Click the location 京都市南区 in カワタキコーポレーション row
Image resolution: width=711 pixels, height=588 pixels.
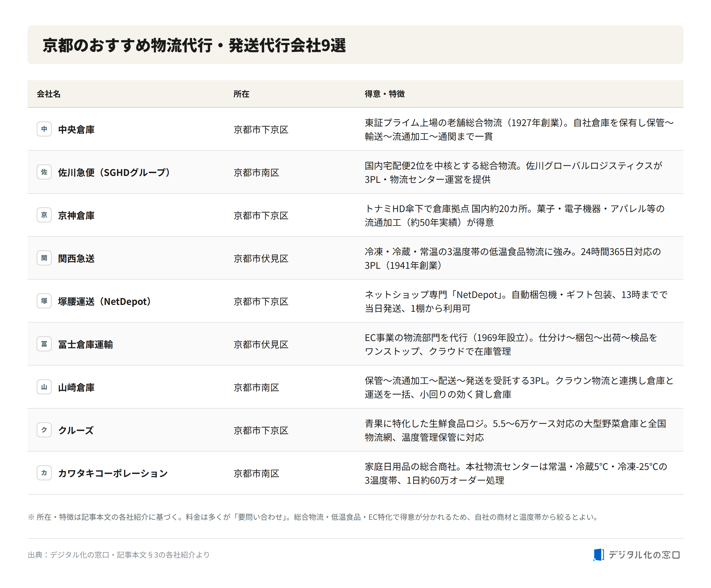tap(256, 473)
